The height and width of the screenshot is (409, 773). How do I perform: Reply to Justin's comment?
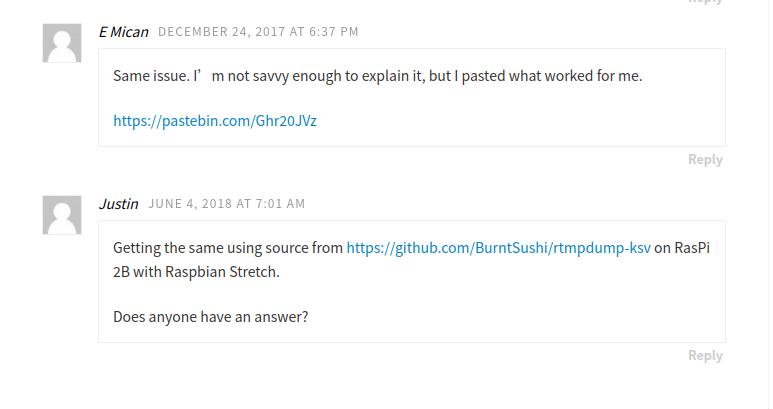[x=705, y=356]
